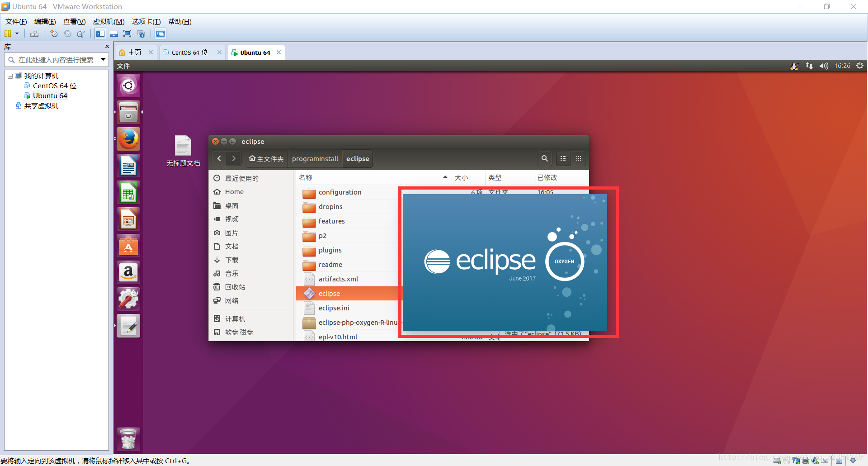The width and height of the screenshot is (868, 466).
Task: Open the library search dropdown arrow
Action: (103, 59)
